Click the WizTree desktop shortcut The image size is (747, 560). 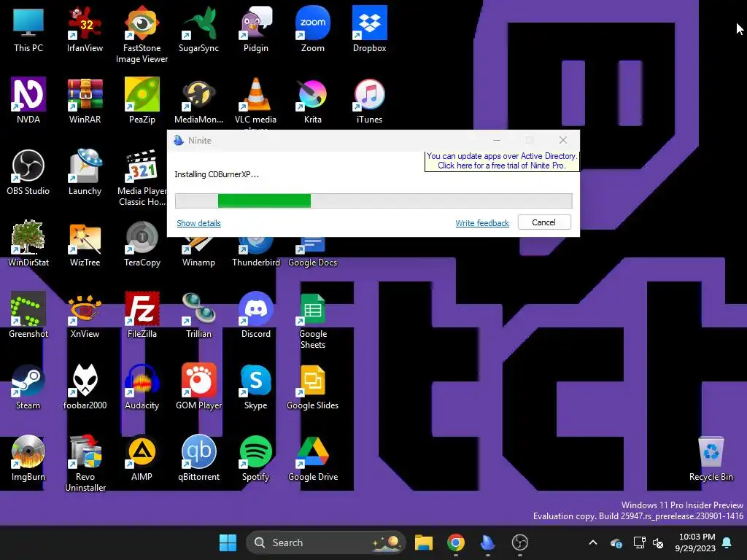[x=85, y=244]
